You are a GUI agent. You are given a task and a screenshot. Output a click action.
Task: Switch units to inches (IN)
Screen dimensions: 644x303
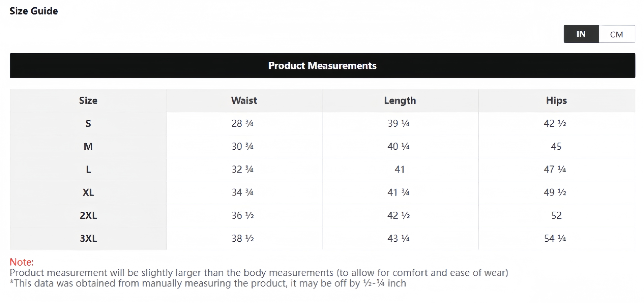click(581, 34)
